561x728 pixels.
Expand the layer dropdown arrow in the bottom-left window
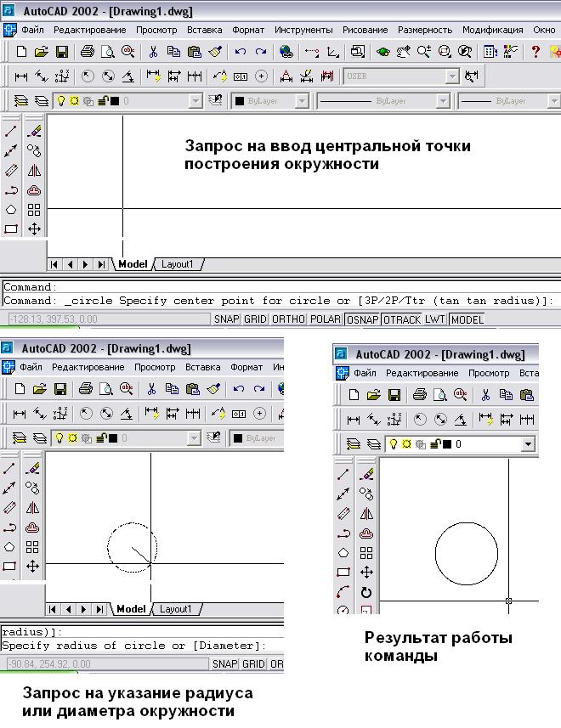[x=194, y=437]
